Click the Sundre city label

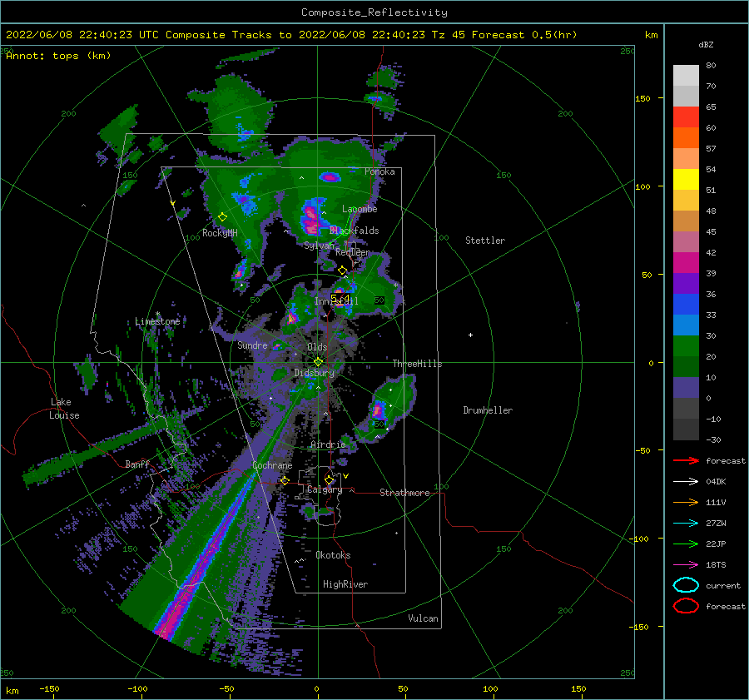tap(252, 345)
